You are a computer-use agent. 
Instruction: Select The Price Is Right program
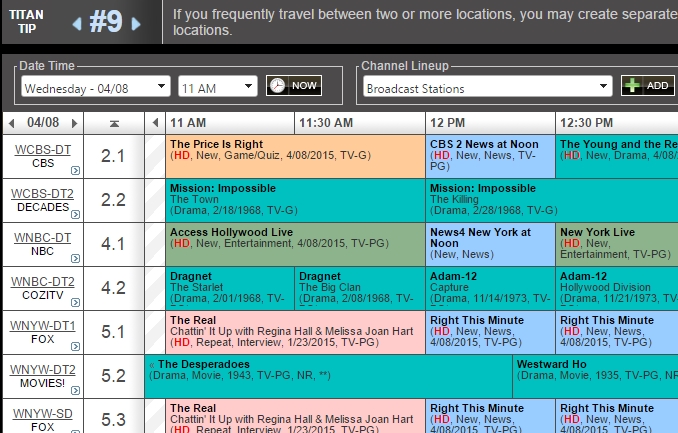(x=295, y=157)
